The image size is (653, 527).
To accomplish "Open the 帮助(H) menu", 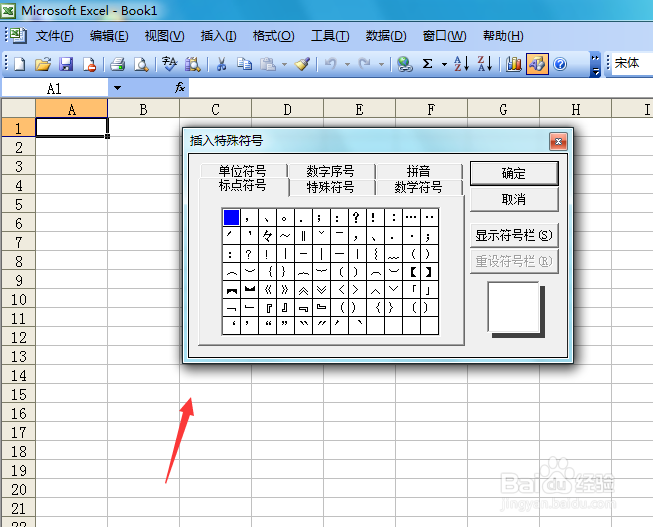I will click(503, 36).
